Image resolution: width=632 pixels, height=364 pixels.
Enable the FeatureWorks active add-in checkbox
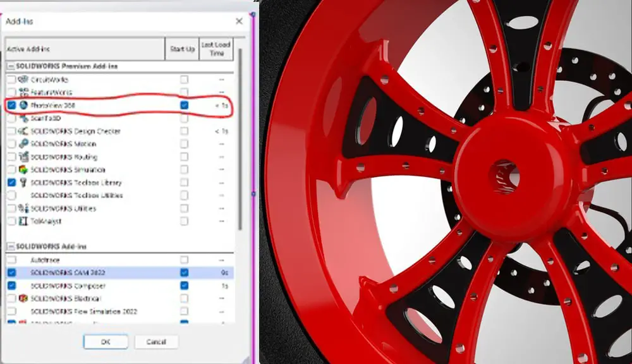point(11,92)
